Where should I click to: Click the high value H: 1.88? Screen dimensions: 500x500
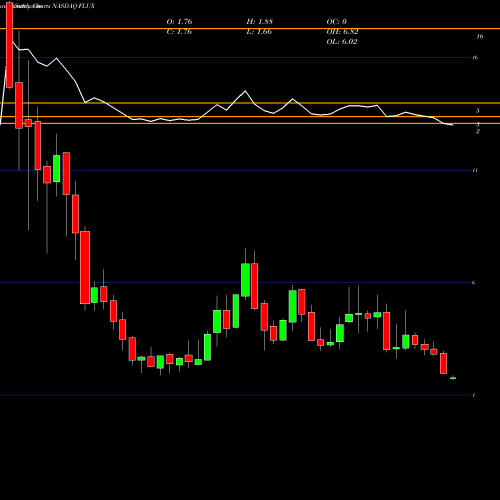point(260,22)
